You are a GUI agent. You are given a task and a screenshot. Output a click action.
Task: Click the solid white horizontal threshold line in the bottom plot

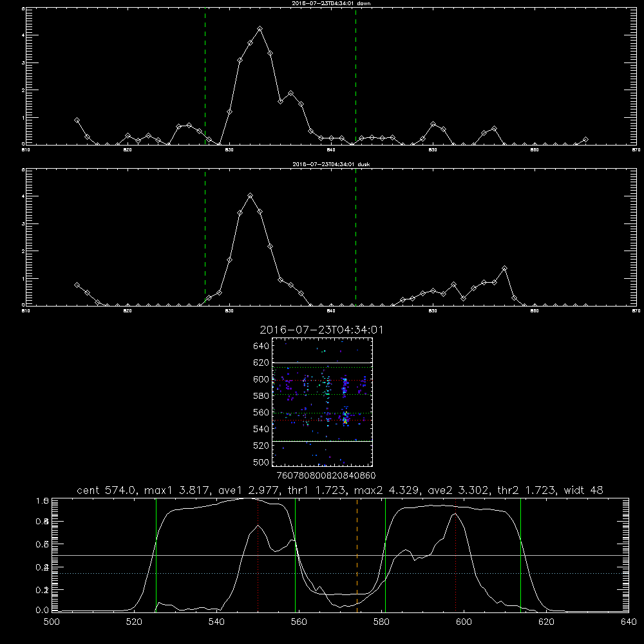coord(341,555)
